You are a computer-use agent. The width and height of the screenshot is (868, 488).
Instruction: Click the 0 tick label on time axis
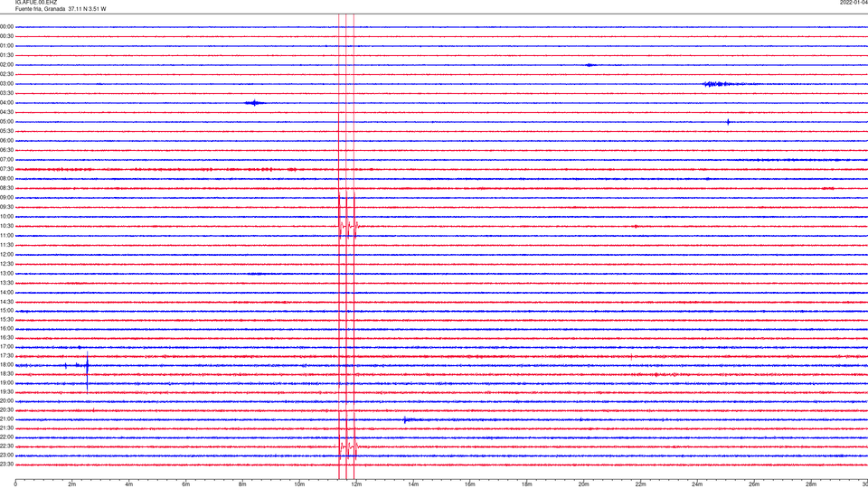tap(15, 484)
